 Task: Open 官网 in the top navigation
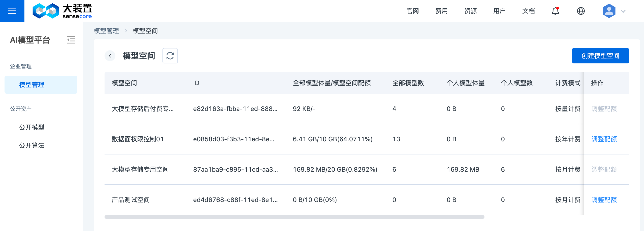click(413, 11)
